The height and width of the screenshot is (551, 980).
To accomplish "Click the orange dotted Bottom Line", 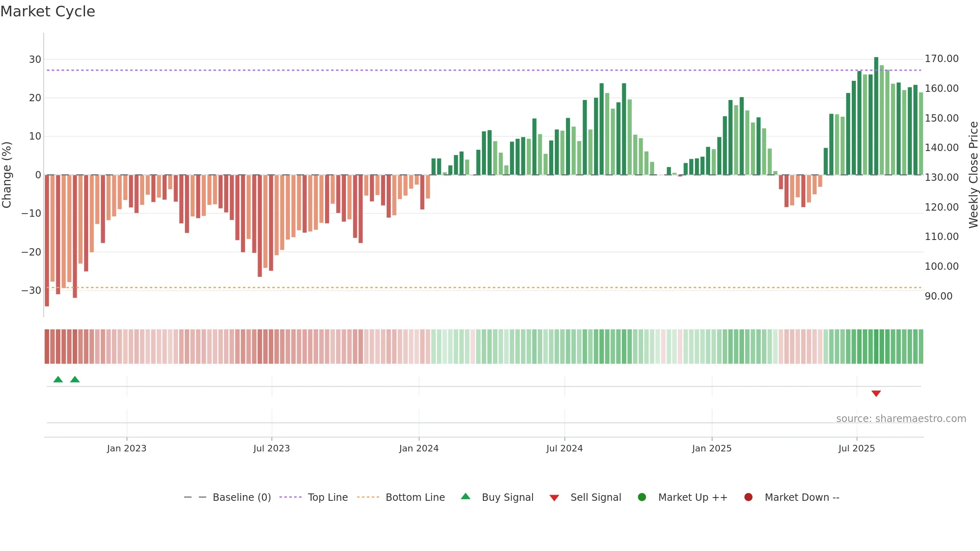I will pyautogui.click(x=484, y=287).
